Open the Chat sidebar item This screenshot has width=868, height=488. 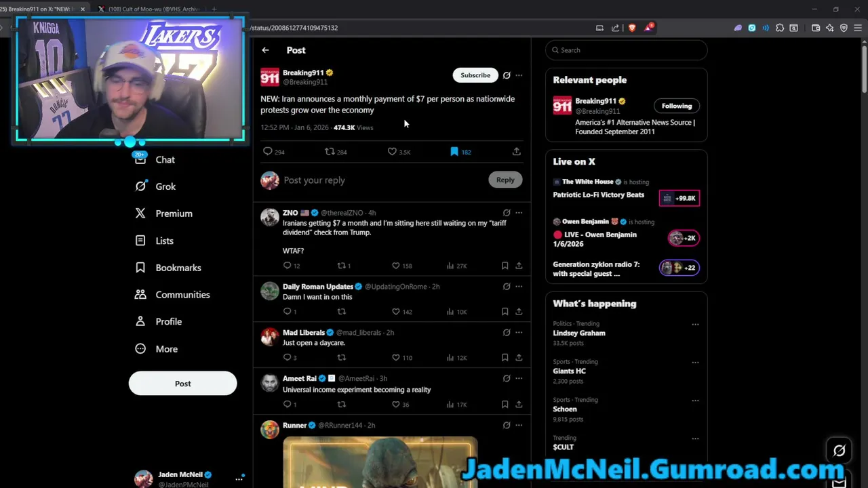165,160
